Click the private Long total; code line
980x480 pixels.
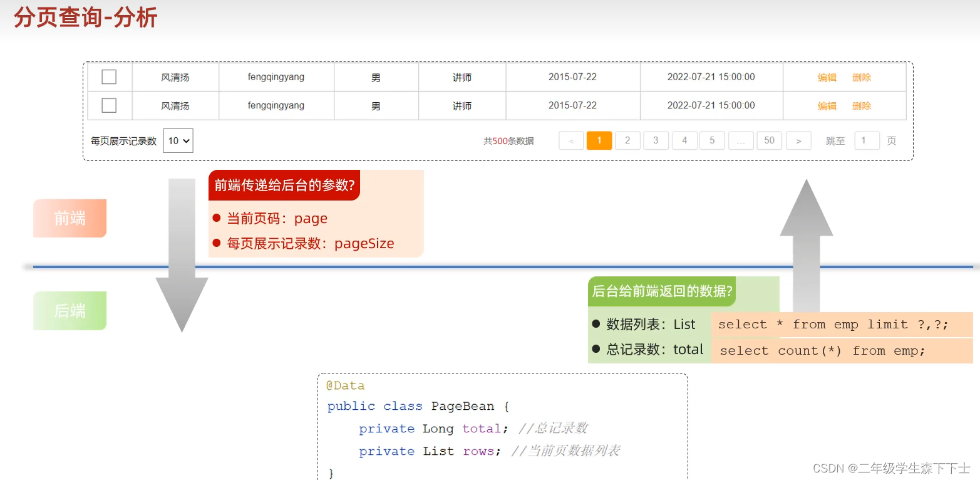(x=473, y=429)
